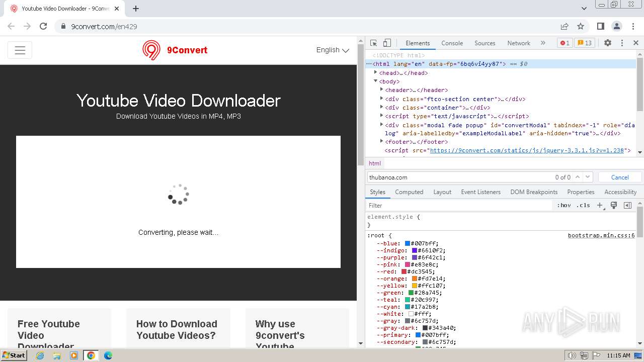This screenshot has width=644, height=362.
Task: Go to next search result
Action: tap(588, 177)
